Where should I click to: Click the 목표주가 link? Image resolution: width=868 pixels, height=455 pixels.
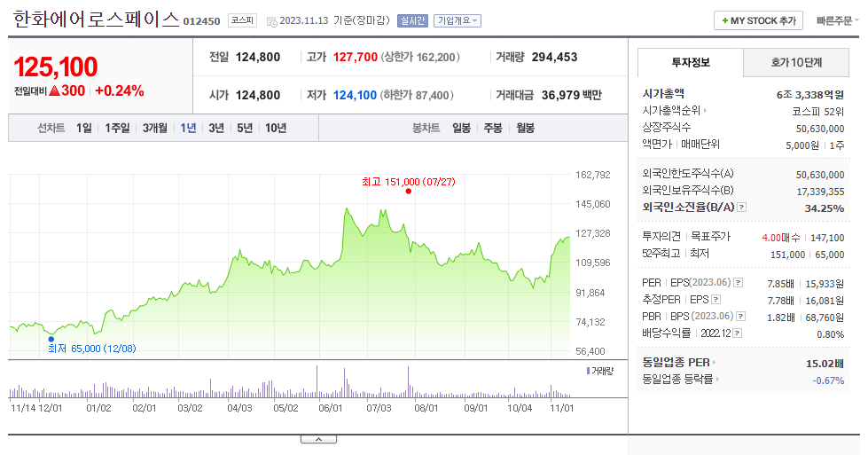coord(711,236)
